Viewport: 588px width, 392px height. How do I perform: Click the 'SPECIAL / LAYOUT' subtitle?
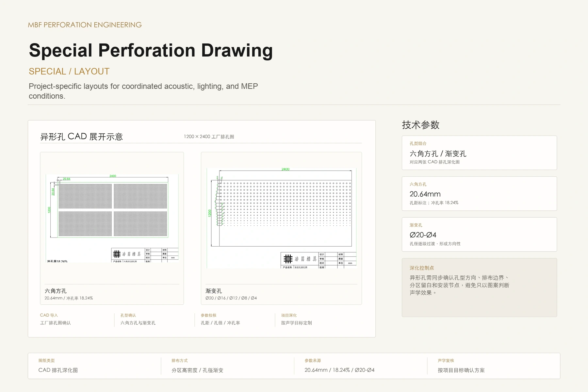(69, 71)
